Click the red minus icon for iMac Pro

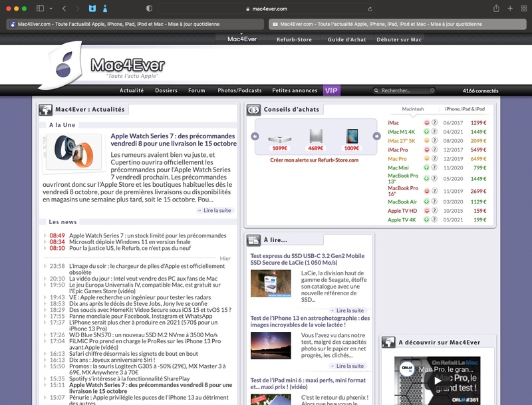pyautogui.click(x=427, y=150)
